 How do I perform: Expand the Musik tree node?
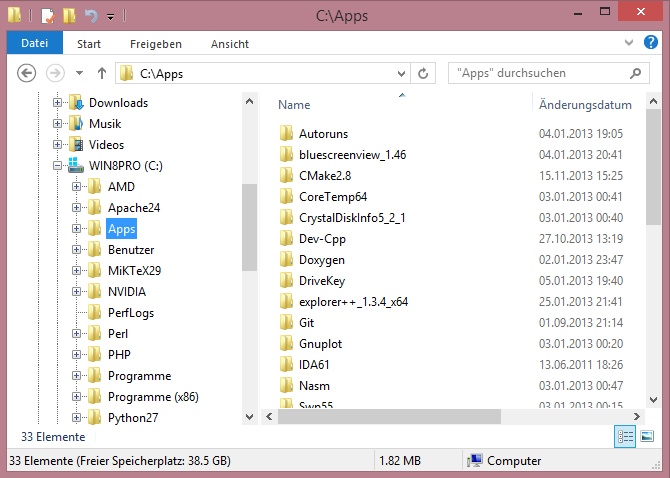tap(57, 123)
